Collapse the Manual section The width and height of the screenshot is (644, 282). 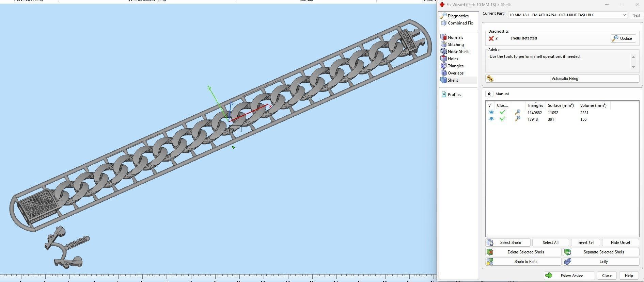489,94
